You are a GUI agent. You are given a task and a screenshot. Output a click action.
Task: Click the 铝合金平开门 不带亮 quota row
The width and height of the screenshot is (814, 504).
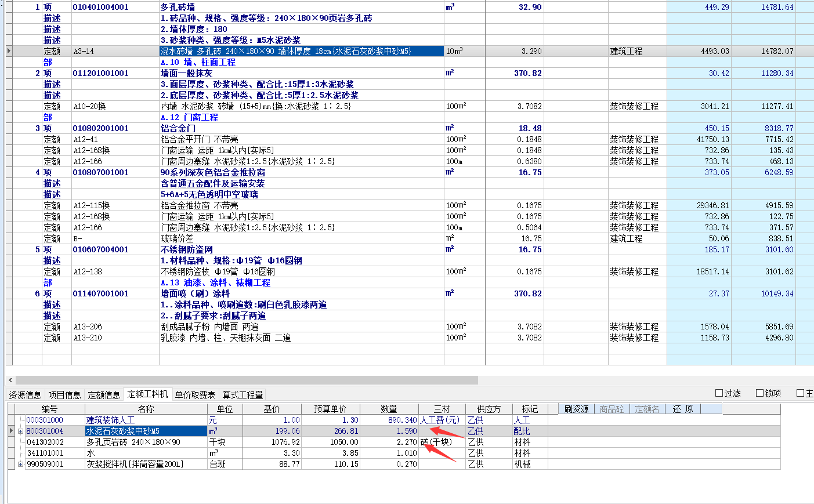point(199,139)
